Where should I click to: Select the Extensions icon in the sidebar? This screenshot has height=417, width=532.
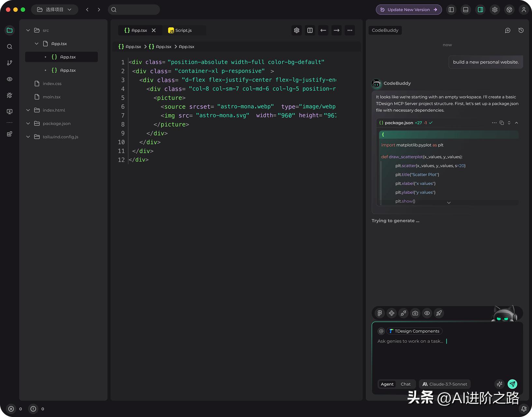click(x=9, y=134)
